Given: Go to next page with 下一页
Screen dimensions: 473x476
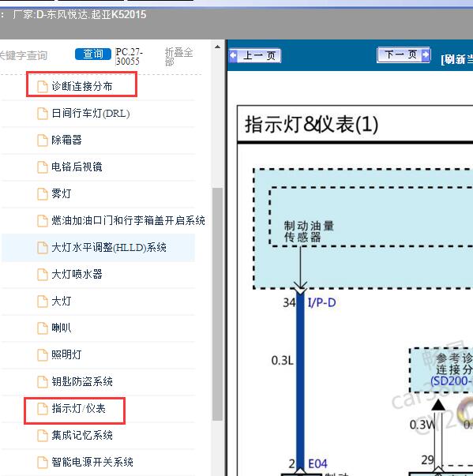Looking at the screenshot, I should click(404, 55).
